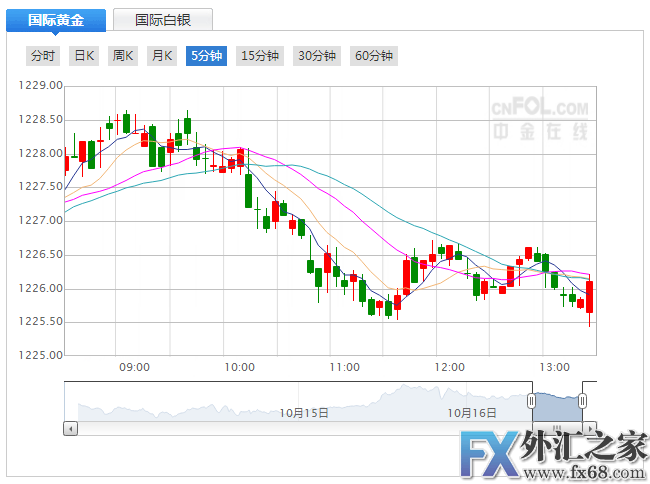Screen dimensions: 650x484
Task: Click the 1227.00 price axis label
Action: [41, 220]
